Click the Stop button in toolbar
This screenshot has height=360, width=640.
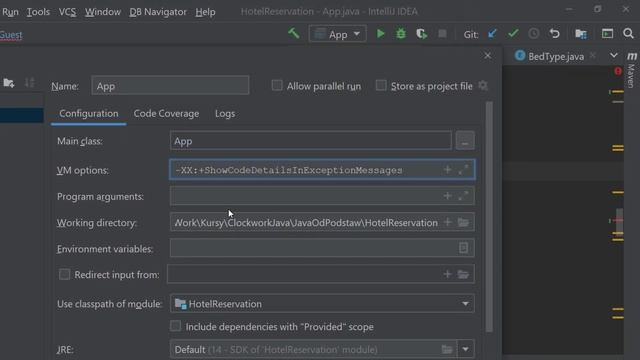442,33
